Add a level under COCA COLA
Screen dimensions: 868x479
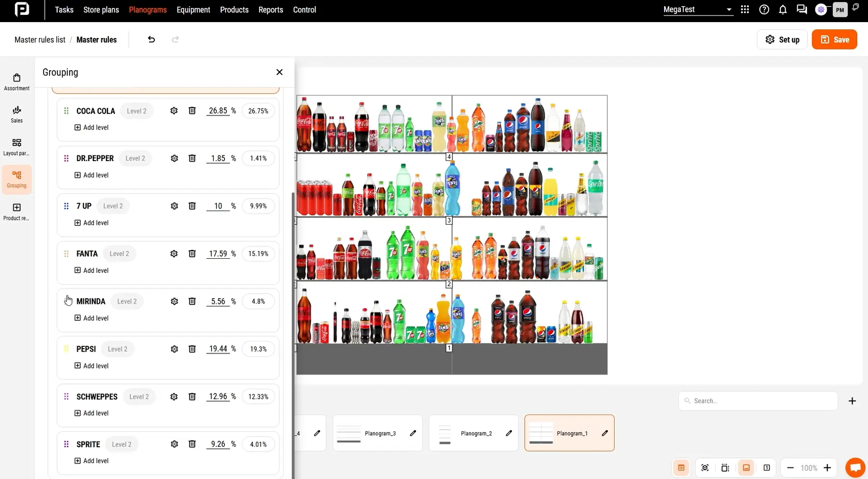pos(91,127)
